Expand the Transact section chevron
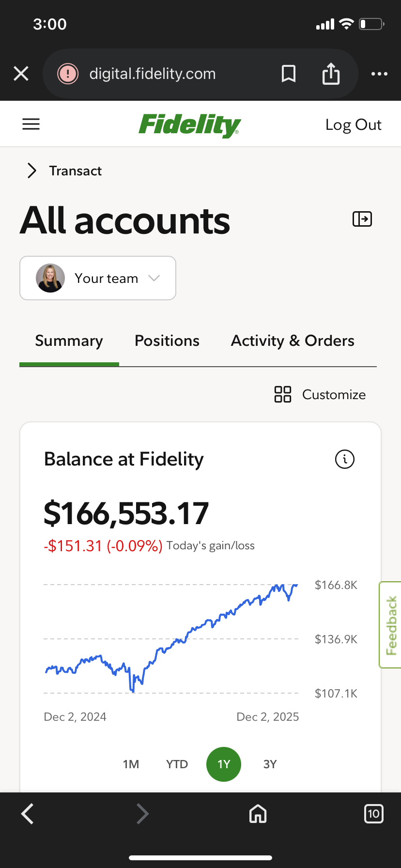The image size is (401, 868). point(32,170)
